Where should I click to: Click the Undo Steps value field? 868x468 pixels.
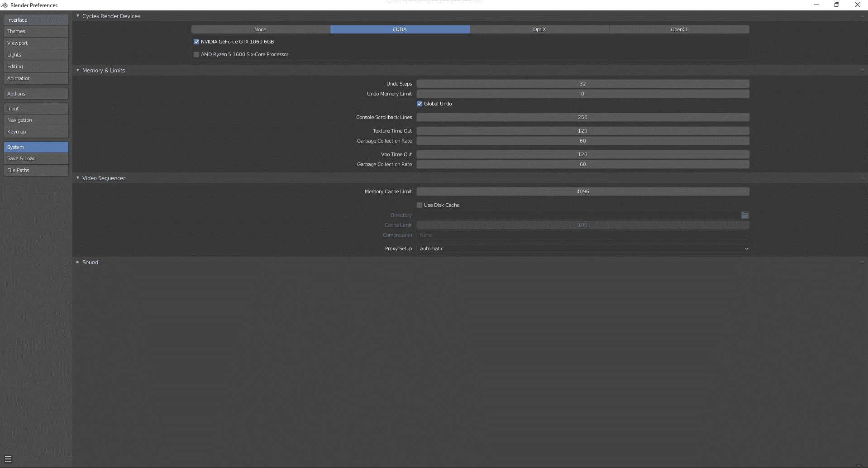(x=583, y=84)
